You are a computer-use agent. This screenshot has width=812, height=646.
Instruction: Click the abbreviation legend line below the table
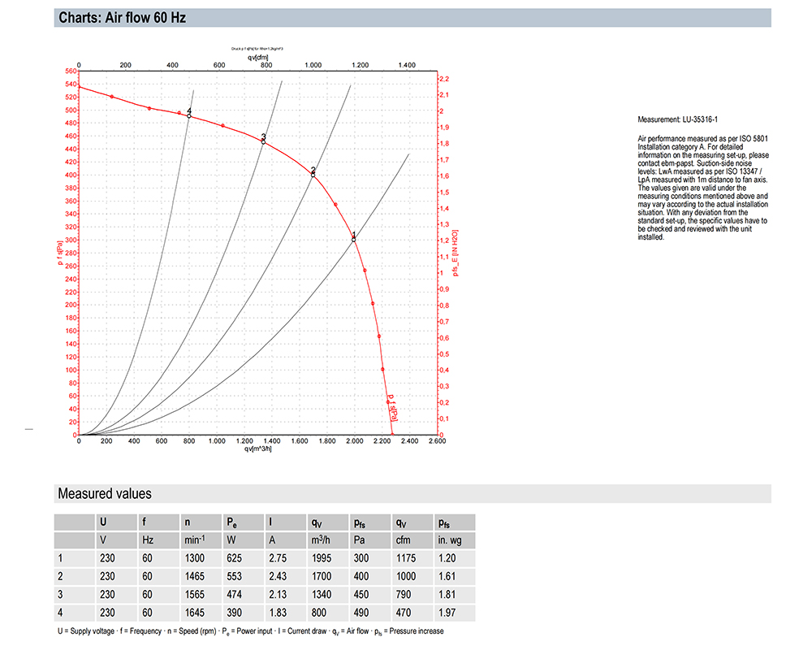(x=250, y=631)
